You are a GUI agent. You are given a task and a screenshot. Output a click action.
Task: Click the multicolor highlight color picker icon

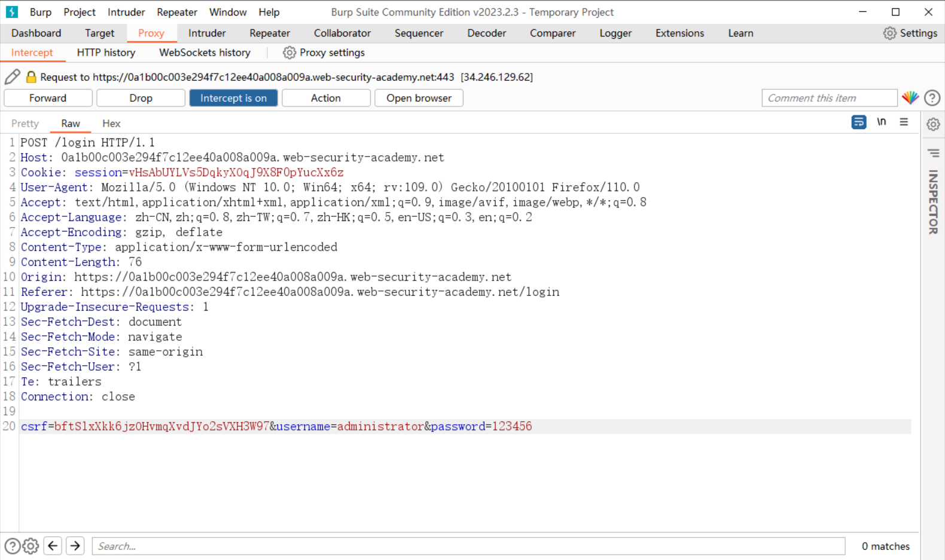[910, 97]
